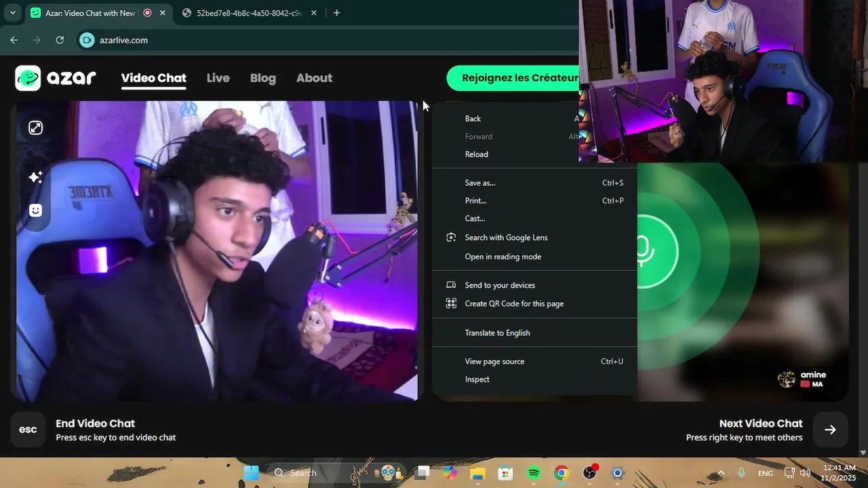The image size is (868, 488).
Task: Choose Send to your devices
Action: (534, 285)
